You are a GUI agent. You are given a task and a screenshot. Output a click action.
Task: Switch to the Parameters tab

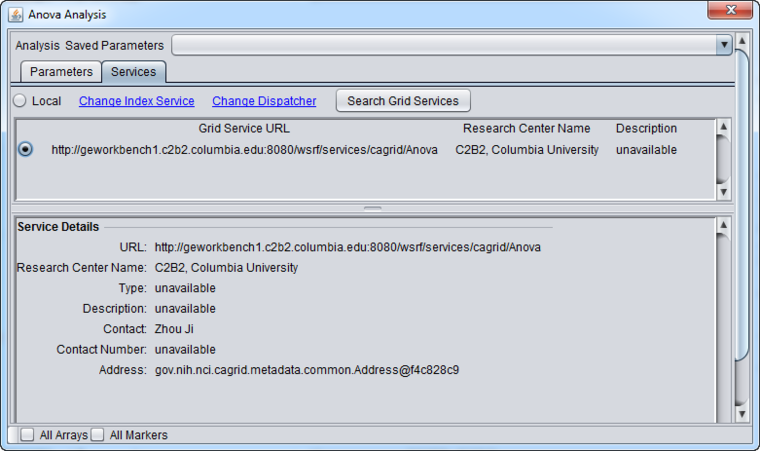point(61,72)
